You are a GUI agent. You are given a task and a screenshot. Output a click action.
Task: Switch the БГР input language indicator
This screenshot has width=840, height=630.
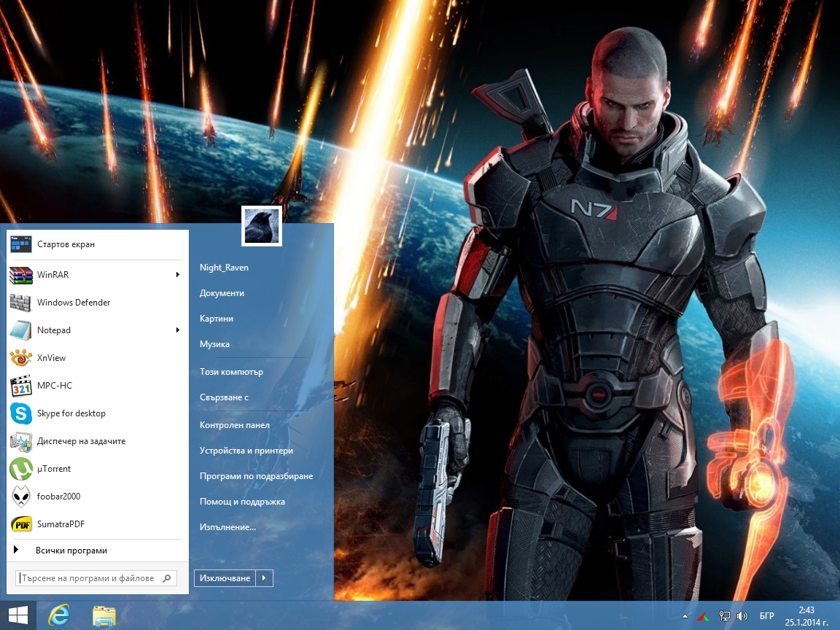766,617
